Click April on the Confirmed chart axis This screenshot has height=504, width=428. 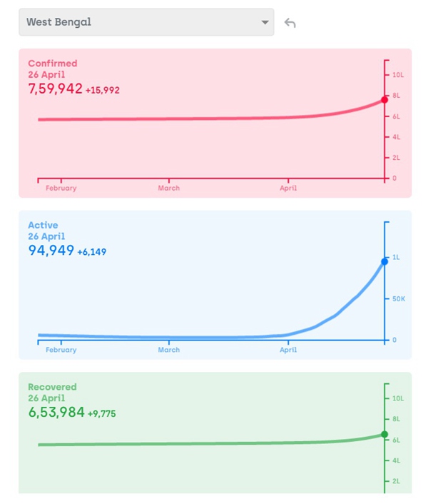coord(288,188)
